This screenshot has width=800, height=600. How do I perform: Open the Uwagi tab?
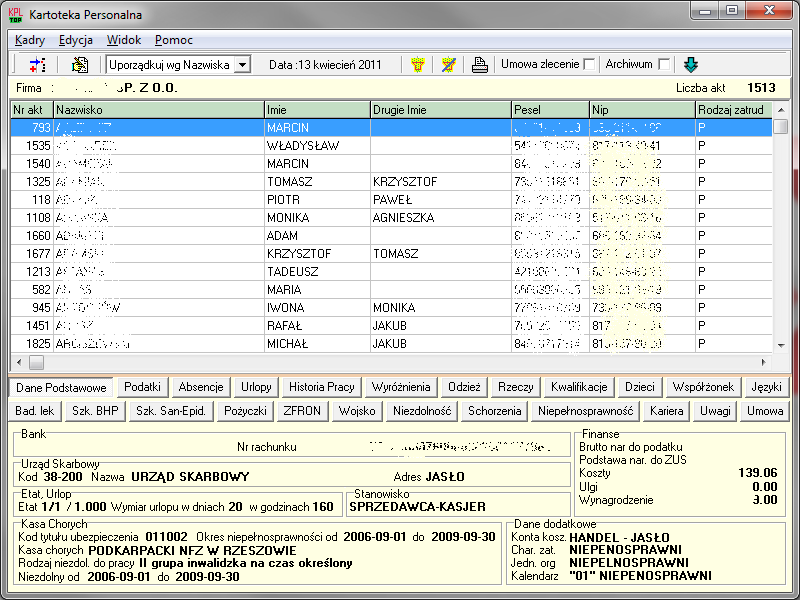pos(715,411)
